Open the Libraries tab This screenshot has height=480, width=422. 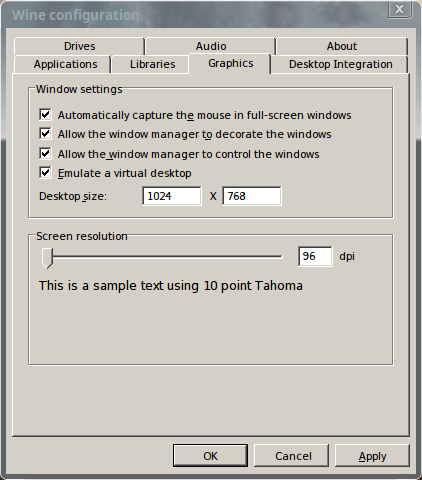[x=152, y=64]
